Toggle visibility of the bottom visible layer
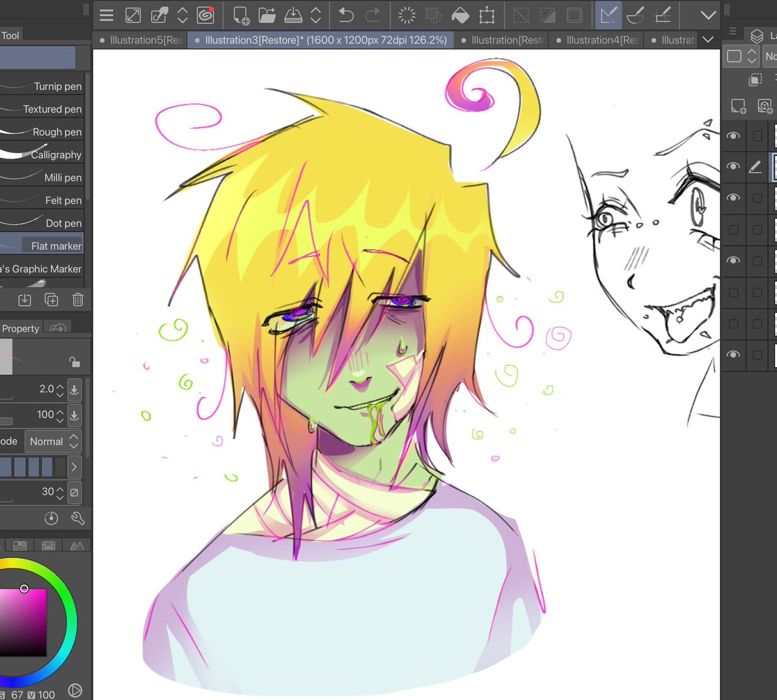Screen dimensions: 777x700 [734, 355]
